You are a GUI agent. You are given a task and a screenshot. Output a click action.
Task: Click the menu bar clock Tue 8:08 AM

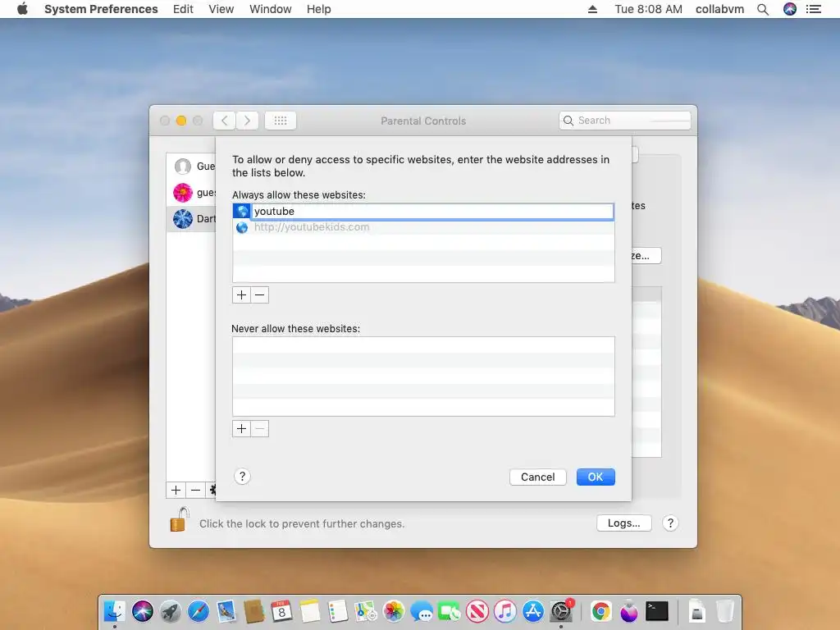pos(648,9)
